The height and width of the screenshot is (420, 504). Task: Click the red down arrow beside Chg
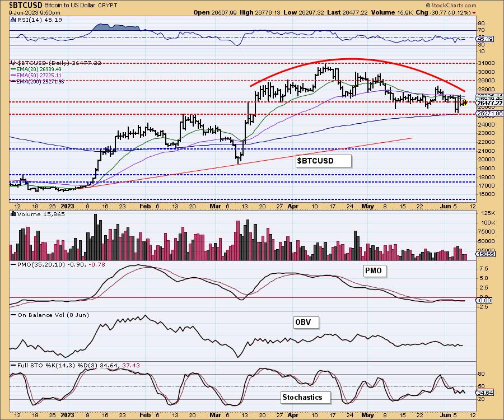pos(474,12)
